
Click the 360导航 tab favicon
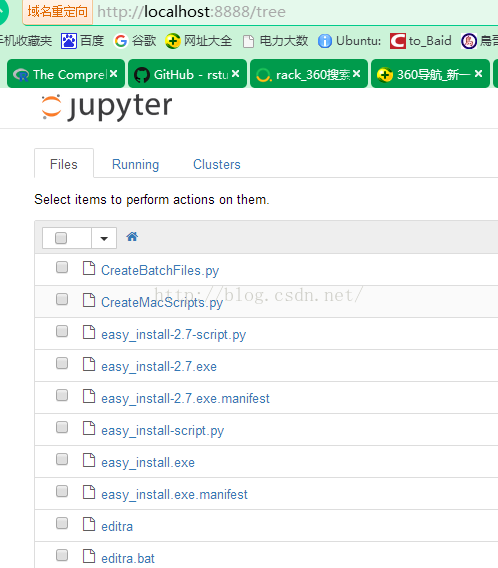point(385,75)
